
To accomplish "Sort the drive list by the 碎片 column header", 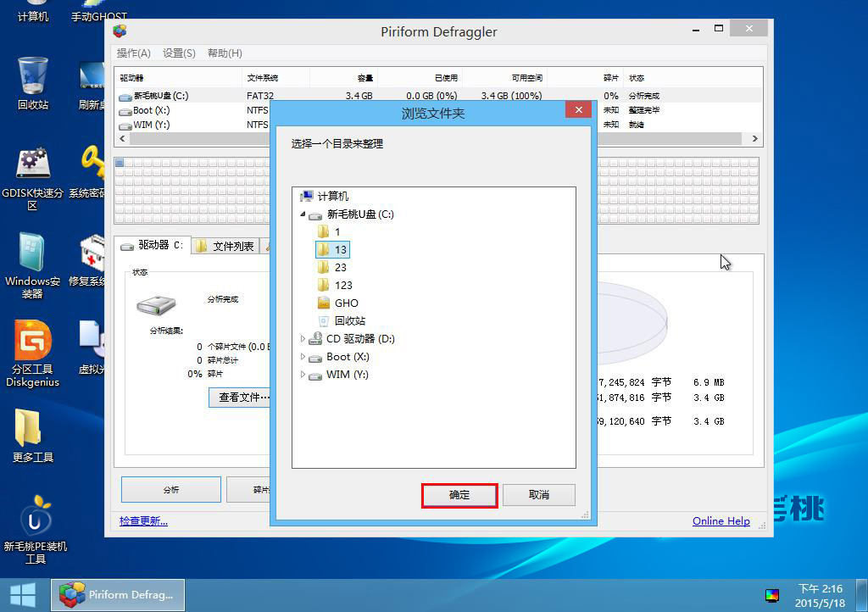I will pos(586,78).
